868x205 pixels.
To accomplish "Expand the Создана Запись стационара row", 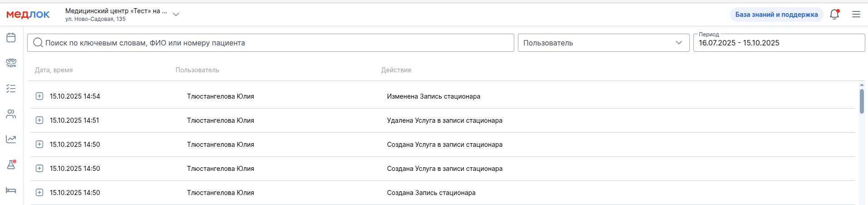I will point(39,193).
